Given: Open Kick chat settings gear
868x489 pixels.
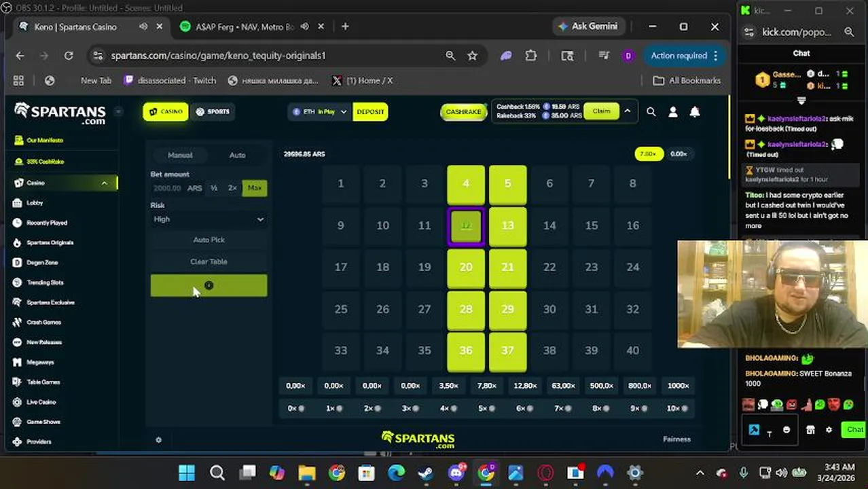Looking at the screenshot, I should tap(829, 430).
